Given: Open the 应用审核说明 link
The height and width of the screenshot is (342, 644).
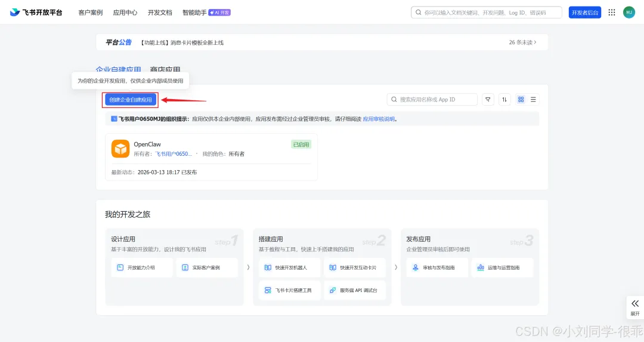Looking at the screenshot, I should tap(379, 119).
